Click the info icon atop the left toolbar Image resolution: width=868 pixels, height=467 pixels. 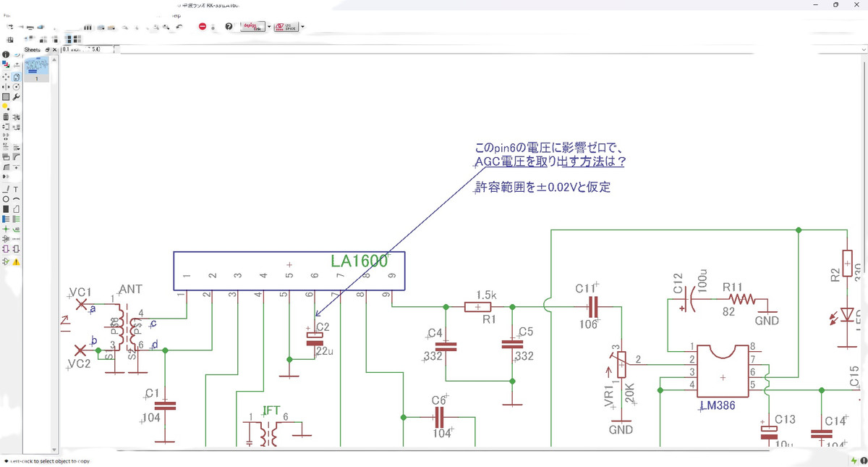pos(6,54)
